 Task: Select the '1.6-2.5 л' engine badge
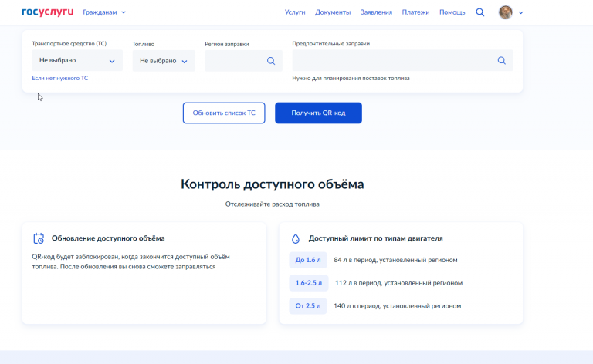tap(309, 283)
